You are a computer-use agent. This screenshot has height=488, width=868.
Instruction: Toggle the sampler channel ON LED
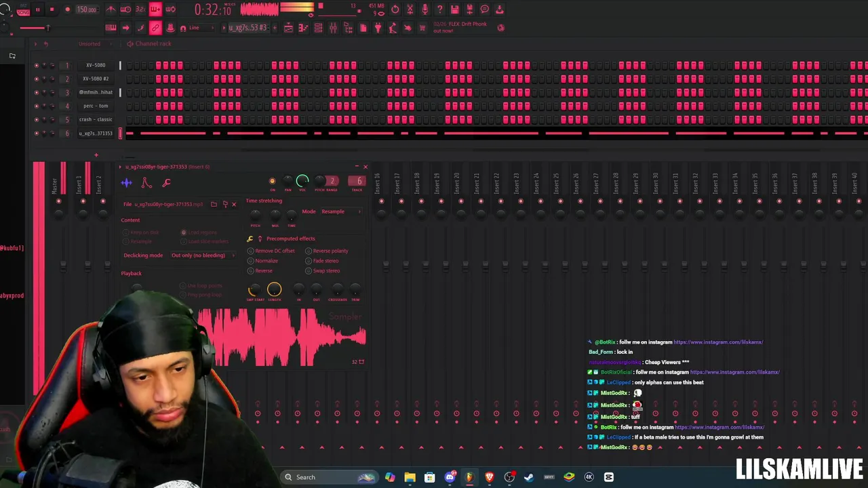coord(272,181)
